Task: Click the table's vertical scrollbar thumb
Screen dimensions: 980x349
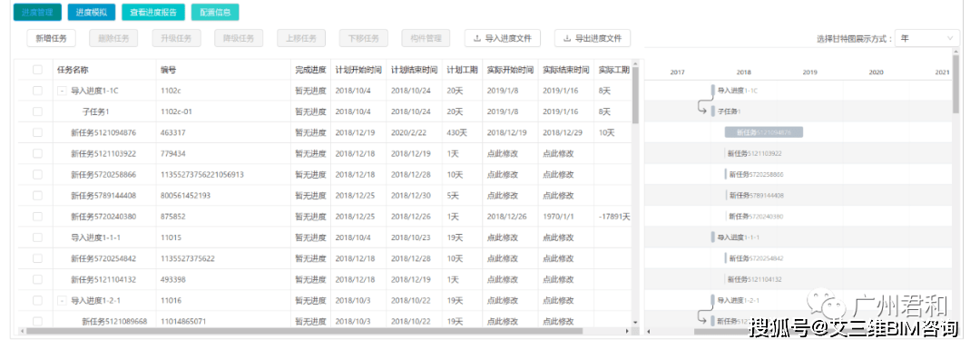Action: click(635, 95)
